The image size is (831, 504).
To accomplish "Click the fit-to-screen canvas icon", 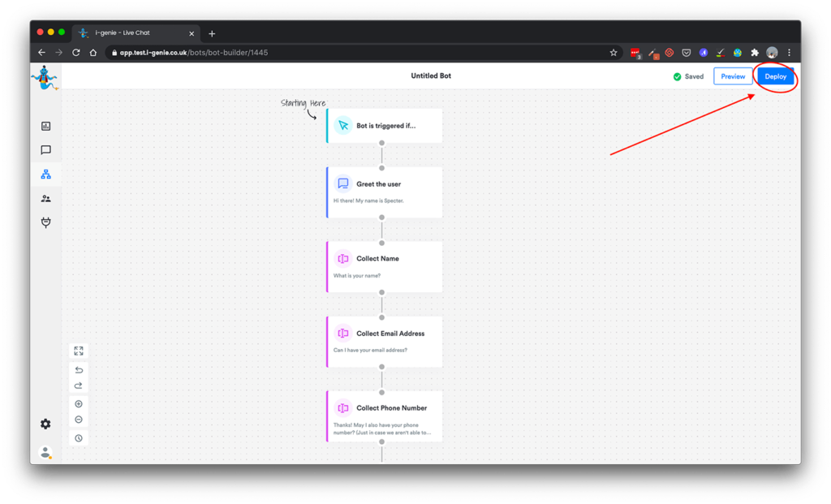I will point(79,351).
